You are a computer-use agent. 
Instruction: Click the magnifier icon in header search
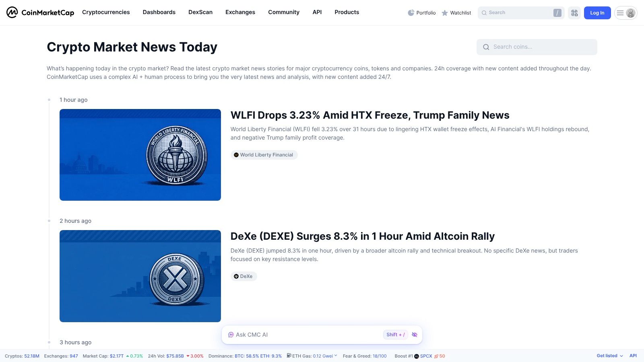click(x=484, y=13)
